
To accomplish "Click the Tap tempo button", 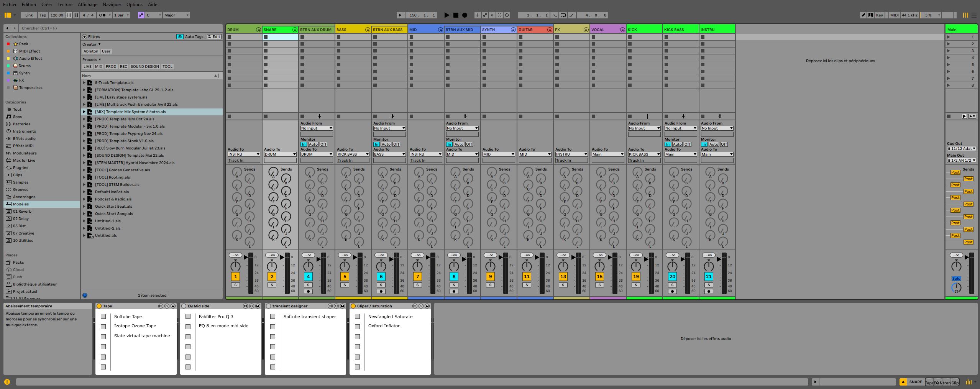I will [43, 15].
